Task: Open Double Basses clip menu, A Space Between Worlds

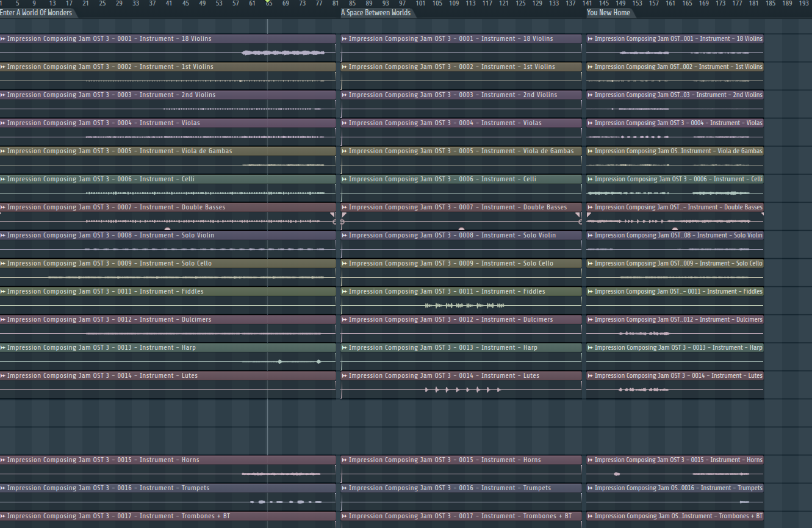Action: 345,208
